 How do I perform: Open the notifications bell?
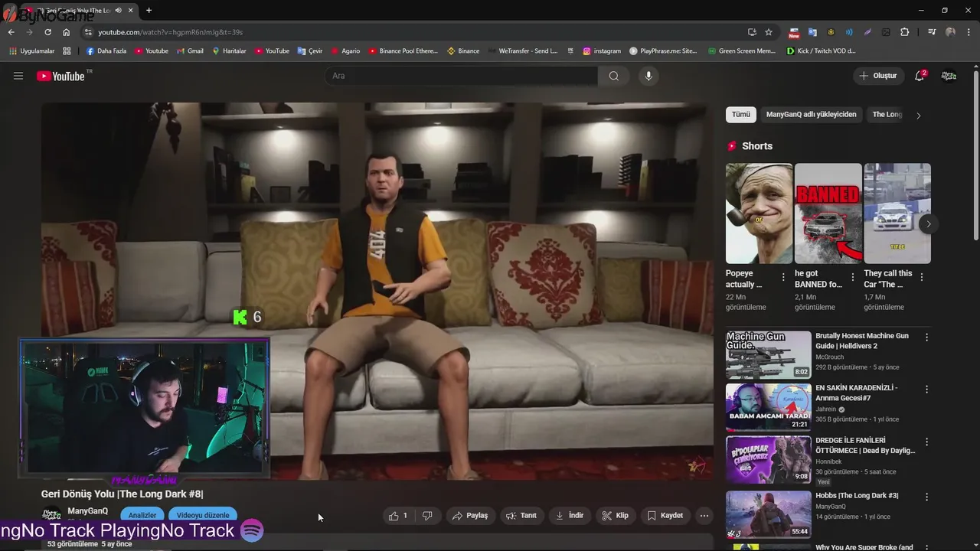click(x=920, y=76)
